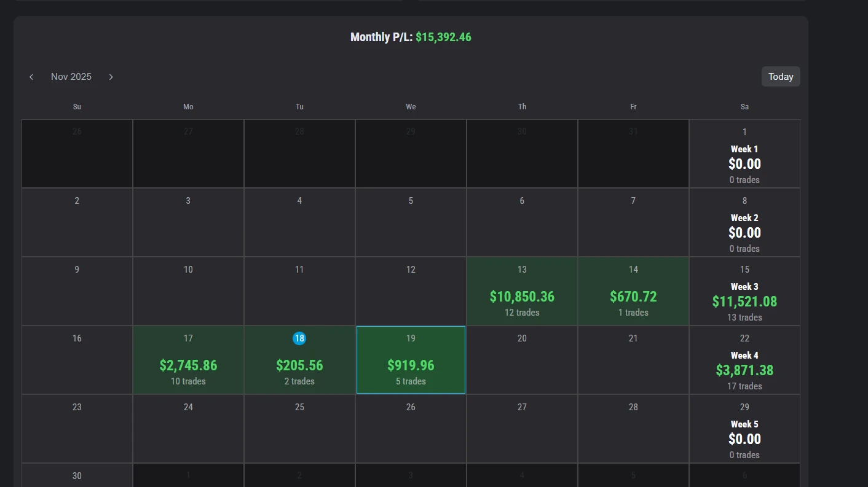Select the empty November 20 day cell

pos(522,360)
